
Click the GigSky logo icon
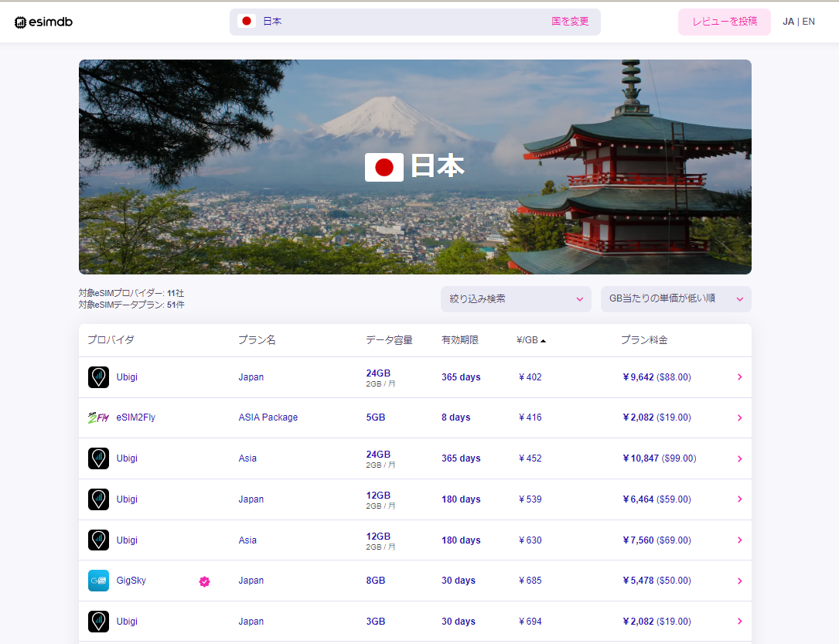click(x=98, y=581)
